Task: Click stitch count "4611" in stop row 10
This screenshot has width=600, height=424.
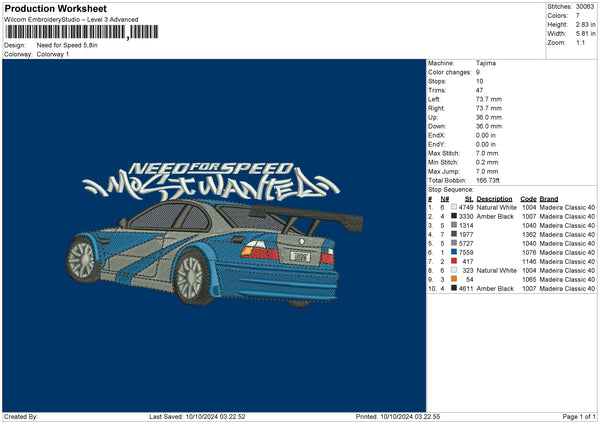Action: pyautogui.click(x=466, y=289)
